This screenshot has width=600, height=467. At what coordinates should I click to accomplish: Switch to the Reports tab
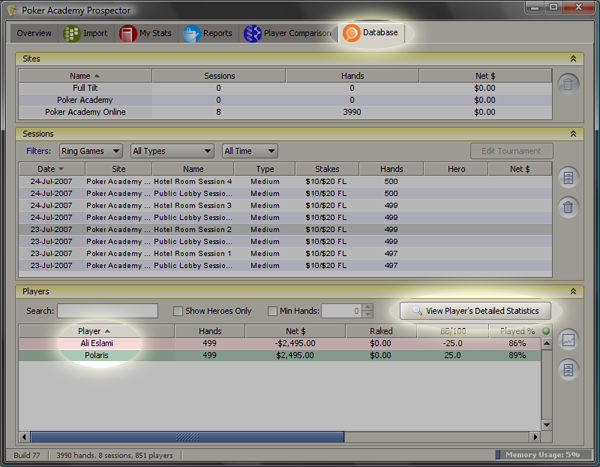[x=208, y=33]
